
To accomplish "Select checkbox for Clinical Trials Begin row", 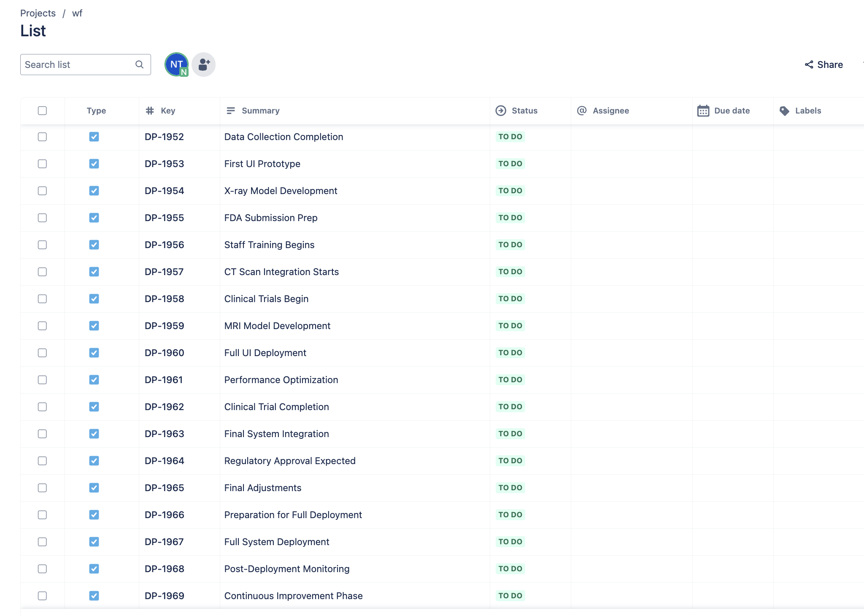I will pyautogui.click(x=42, y=299).
